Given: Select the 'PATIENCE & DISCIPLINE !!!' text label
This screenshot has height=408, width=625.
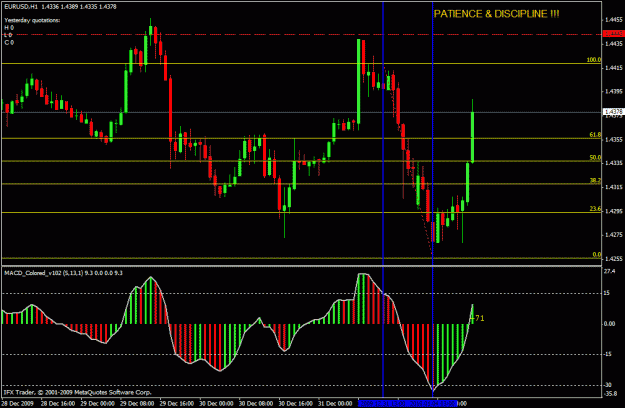Looking at the screenshot, I should pyautogui.click(x=496, y=14).
